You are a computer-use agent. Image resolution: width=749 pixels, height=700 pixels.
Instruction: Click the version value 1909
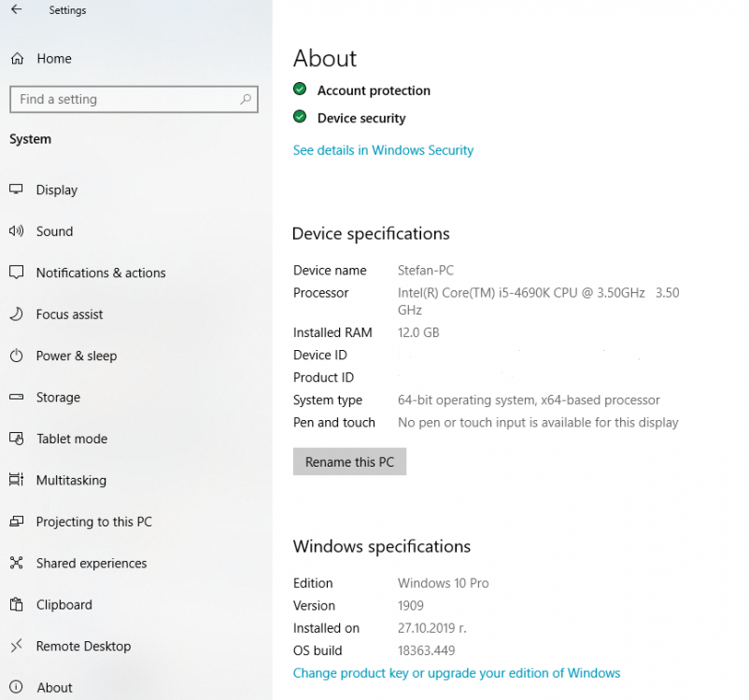[411, 606]
